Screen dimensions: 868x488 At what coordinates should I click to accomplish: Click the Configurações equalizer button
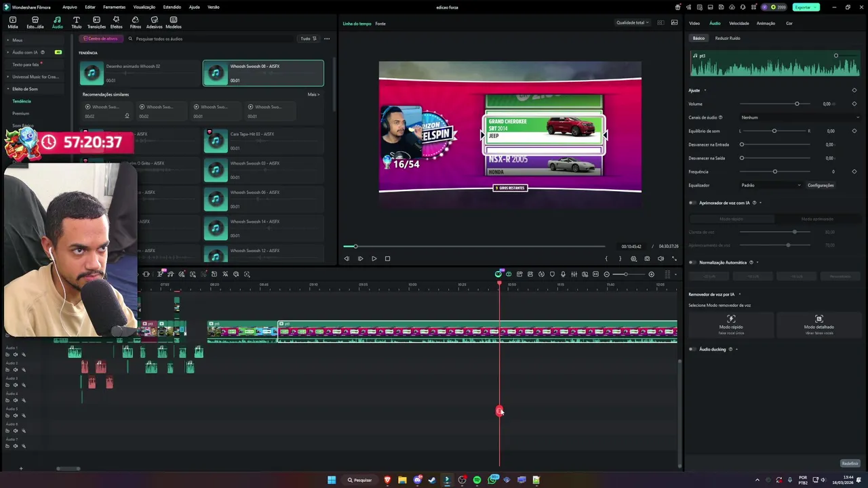tap(821, 185)
